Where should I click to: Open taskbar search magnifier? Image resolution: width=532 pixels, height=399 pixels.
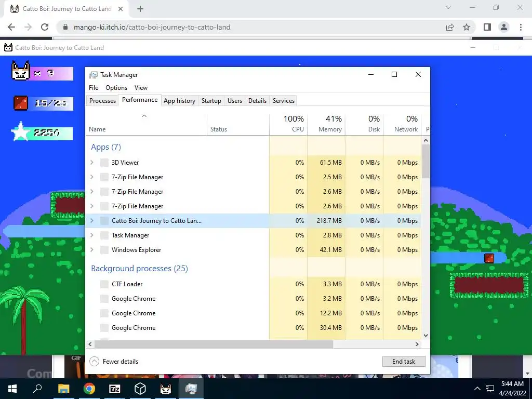[x=37, y=388]
